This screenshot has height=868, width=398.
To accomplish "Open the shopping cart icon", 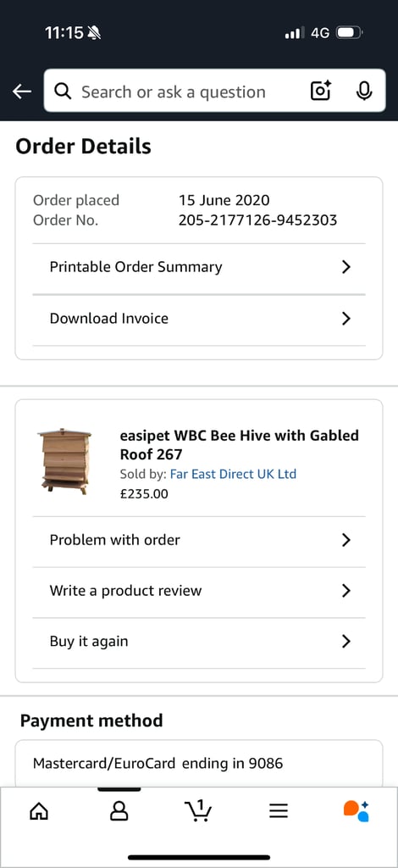I will pyautogui.click(x=198, y=811).
